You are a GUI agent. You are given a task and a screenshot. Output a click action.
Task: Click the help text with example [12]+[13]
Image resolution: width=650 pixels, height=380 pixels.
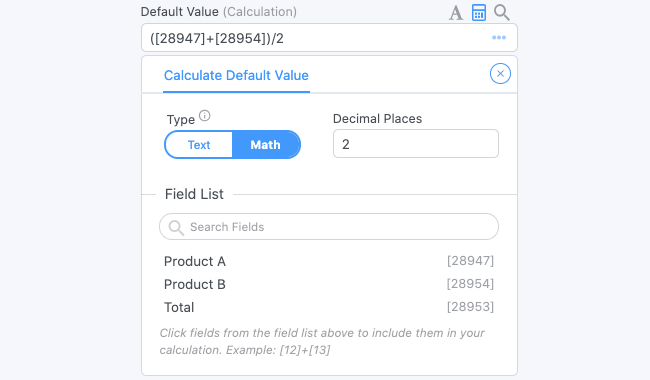click(322, 341)
